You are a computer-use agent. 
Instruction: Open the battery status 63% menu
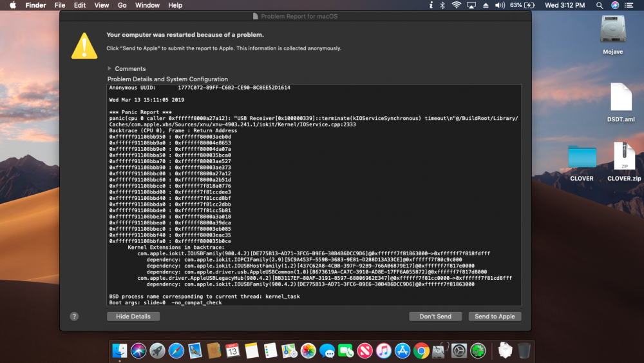pos(522,5)
